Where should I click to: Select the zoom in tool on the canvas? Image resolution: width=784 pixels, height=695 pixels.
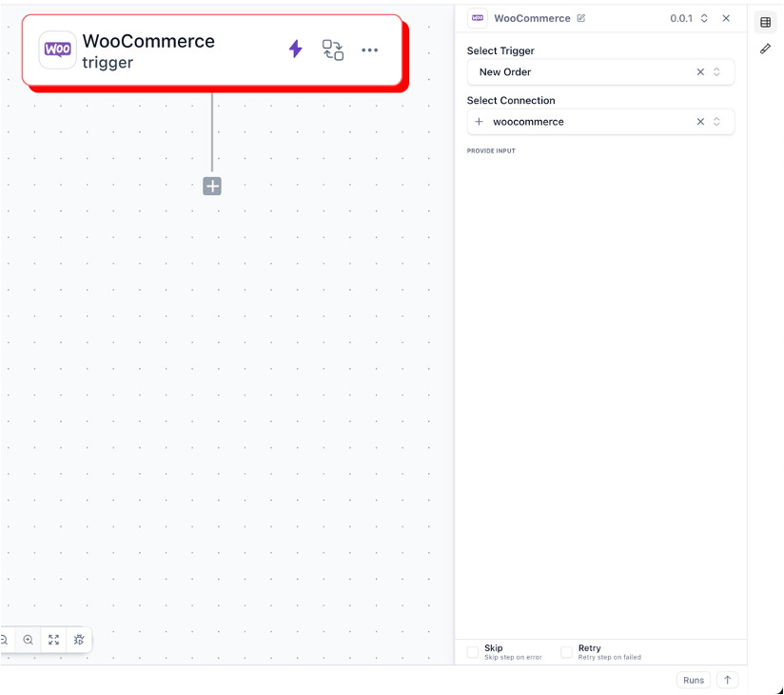pyautogui.click(x=28, y=640)
